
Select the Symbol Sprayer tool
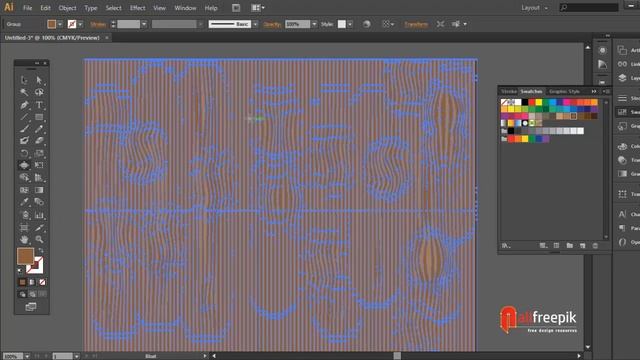24,215
